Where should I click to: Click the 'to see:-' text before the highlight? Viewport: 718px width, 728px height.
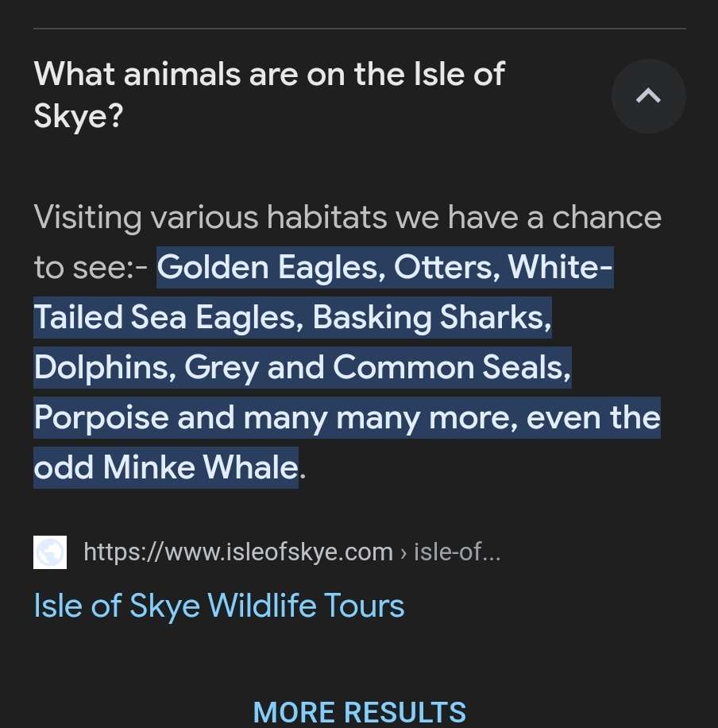[91, 267]
